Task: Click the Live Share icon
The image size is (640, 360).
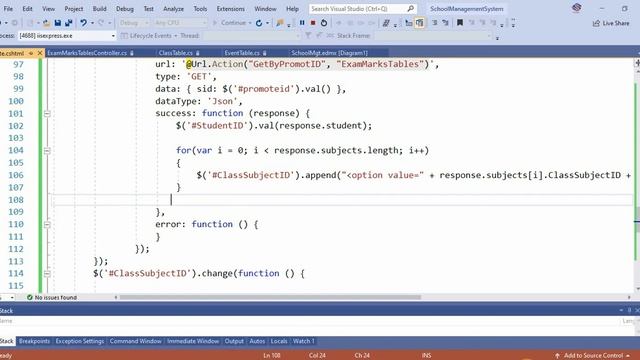Action: click(596, 23)
